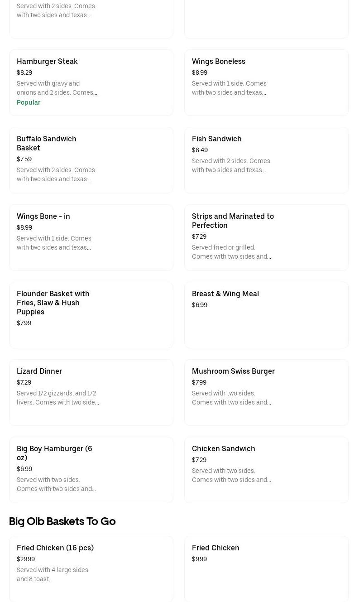Select the Chicken Sandwich item
This screenshot has height=602, width=364.
click(x=223, y=448)
